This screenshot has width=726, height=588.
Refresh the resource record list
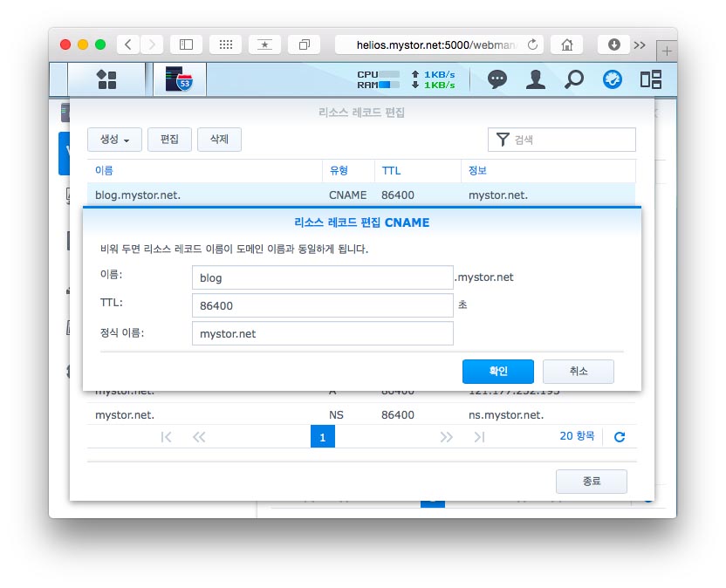[620, 437]
